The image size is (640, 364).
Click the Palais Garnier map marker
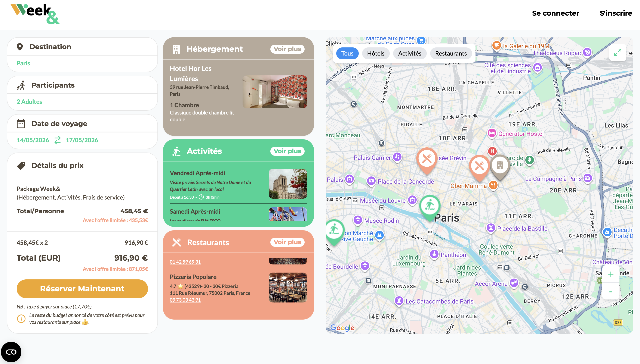pos(397,157)
